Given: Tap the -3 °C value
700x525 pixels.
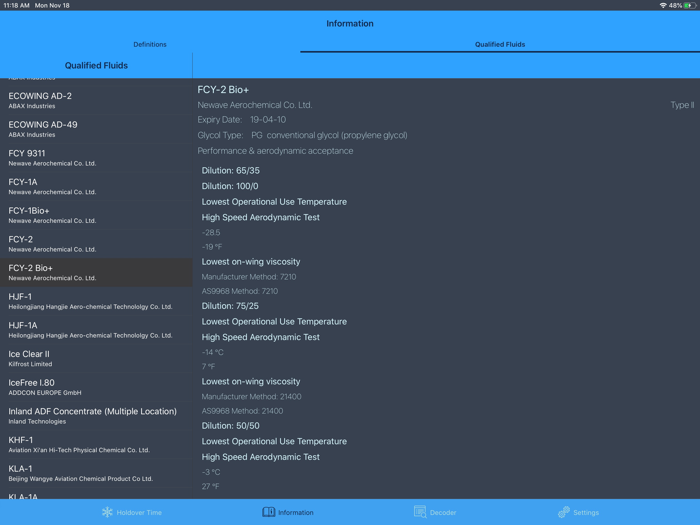Looking at the screenshot, I should (211, 472).
